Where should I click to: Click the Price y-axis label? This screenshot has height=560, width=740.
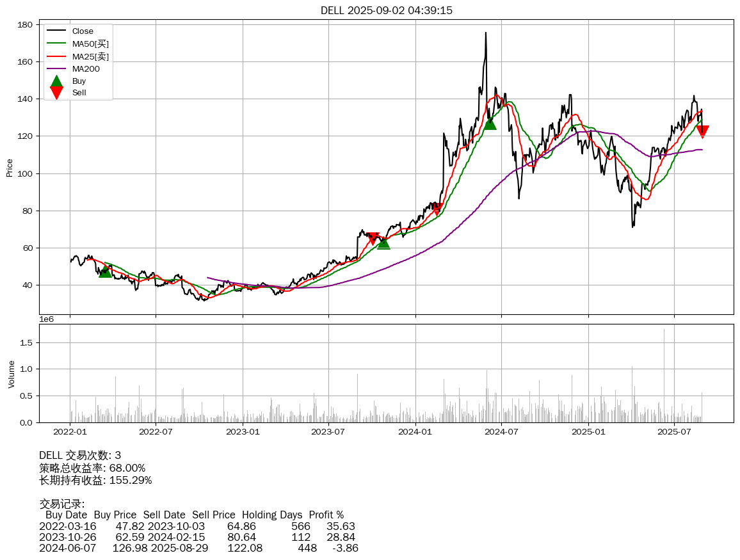(x=10, y=168)
